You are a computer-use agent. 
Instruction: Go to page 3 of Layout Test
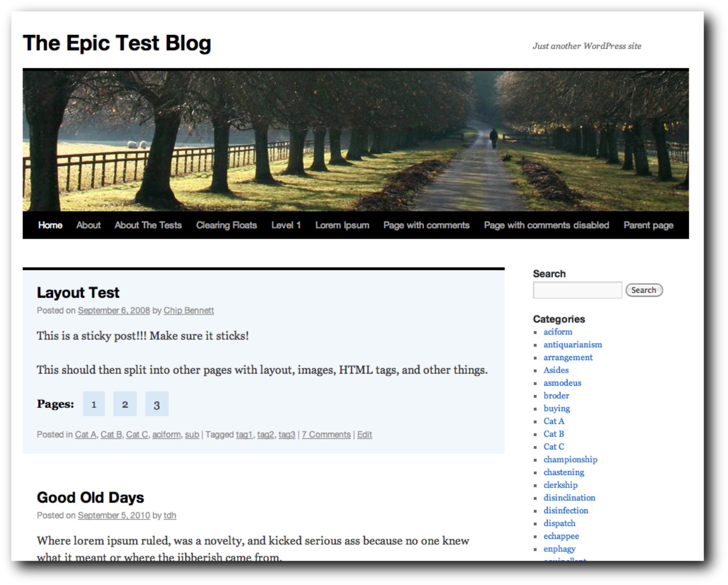tap(157, 404)
